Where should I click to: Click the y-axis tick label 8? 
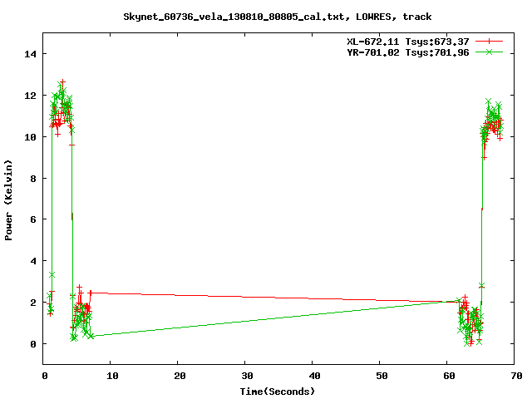33,179
